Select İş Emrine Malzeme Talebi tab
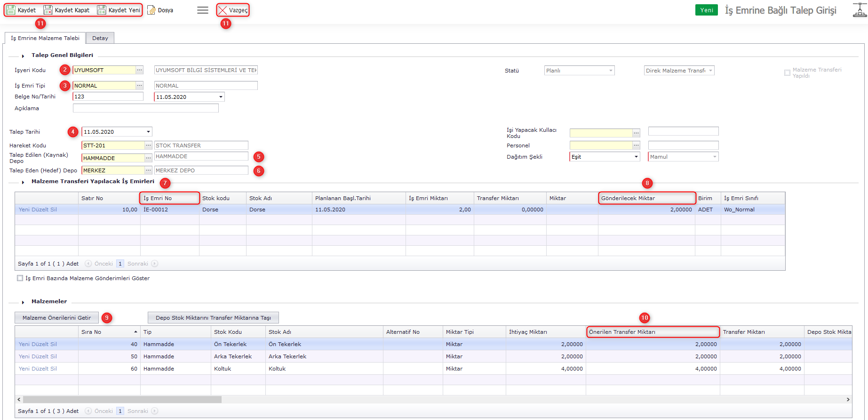This screenshot has height=420, width=868. tap(45, 38)
